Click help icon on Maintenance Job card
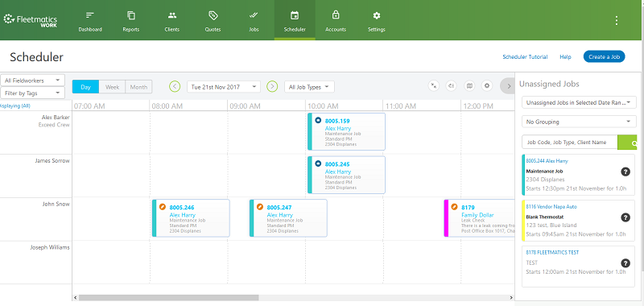Screen dimensions: 644x306 point(625,172)
